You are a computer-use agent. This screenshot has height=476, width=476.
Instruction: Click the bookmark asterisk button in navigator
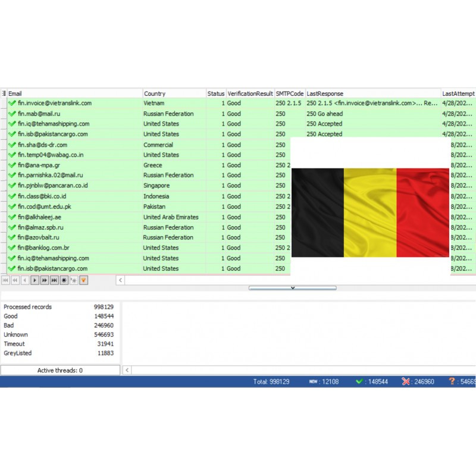pyautogui.click(x=64, y=280)
